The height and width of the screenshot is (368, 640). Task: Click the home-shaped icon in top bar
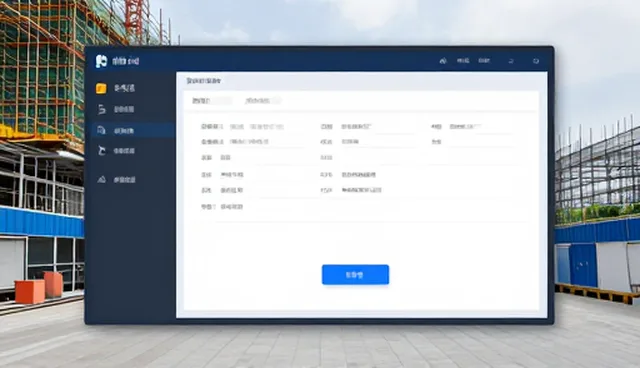point(443,61)
